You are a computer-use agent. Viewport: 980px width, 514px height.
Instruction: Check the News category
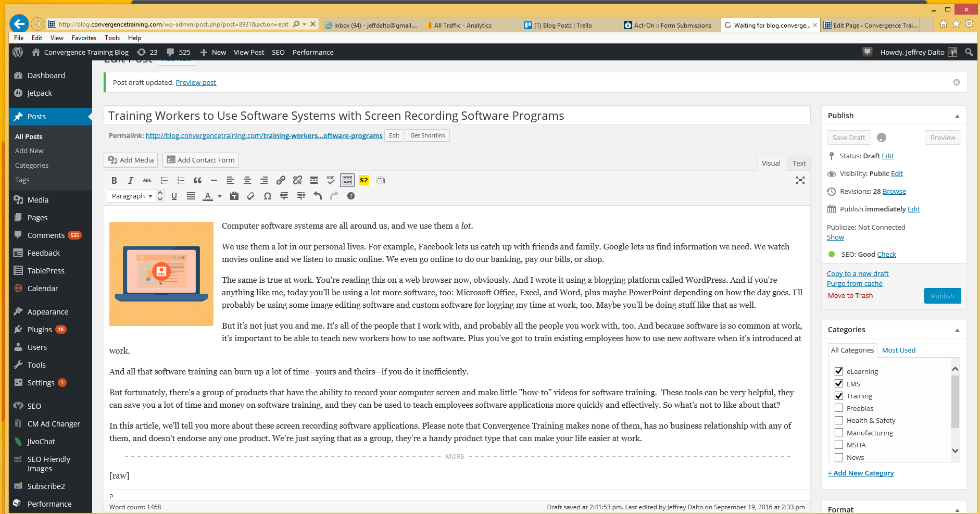tap(839, 457)
